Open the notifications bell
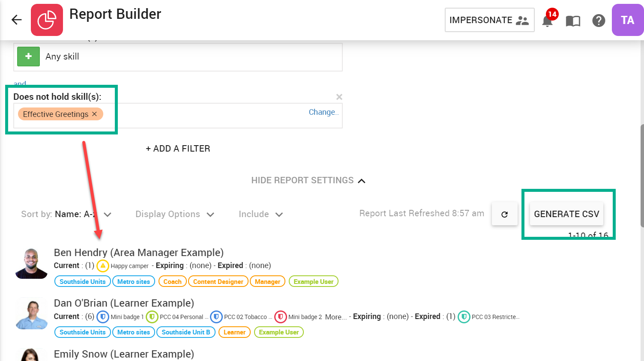 point(548,20)
